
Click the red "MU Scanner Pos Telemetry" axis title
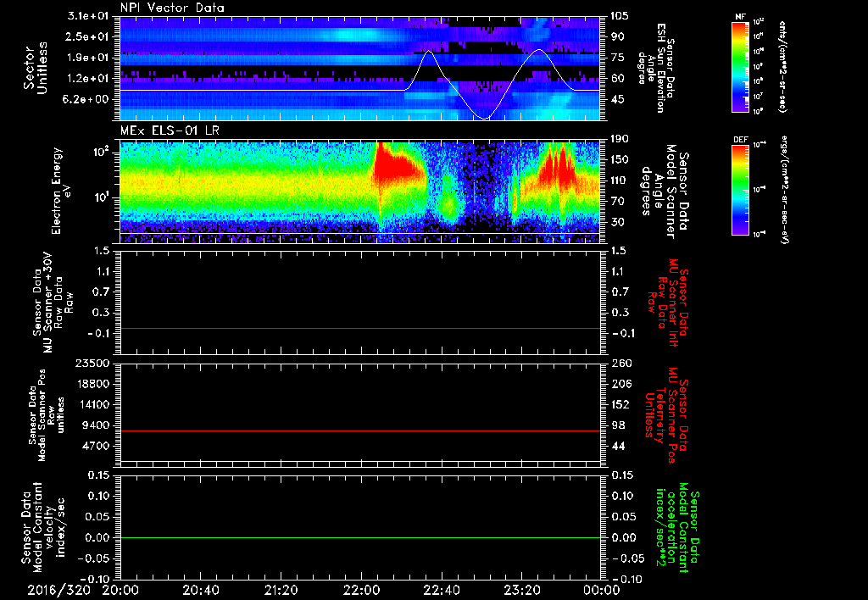(666, 415)
